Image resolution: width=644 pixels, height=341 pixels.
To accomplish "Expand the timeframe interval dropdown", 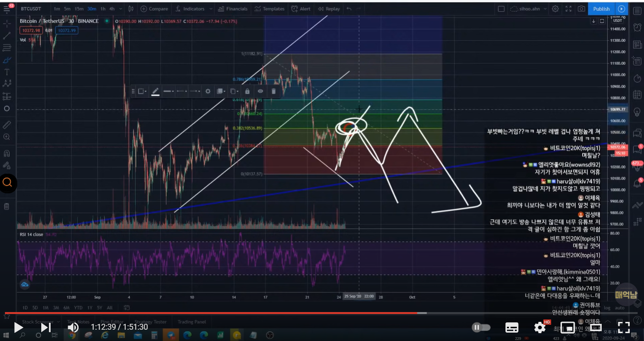I will coord(120,9).
